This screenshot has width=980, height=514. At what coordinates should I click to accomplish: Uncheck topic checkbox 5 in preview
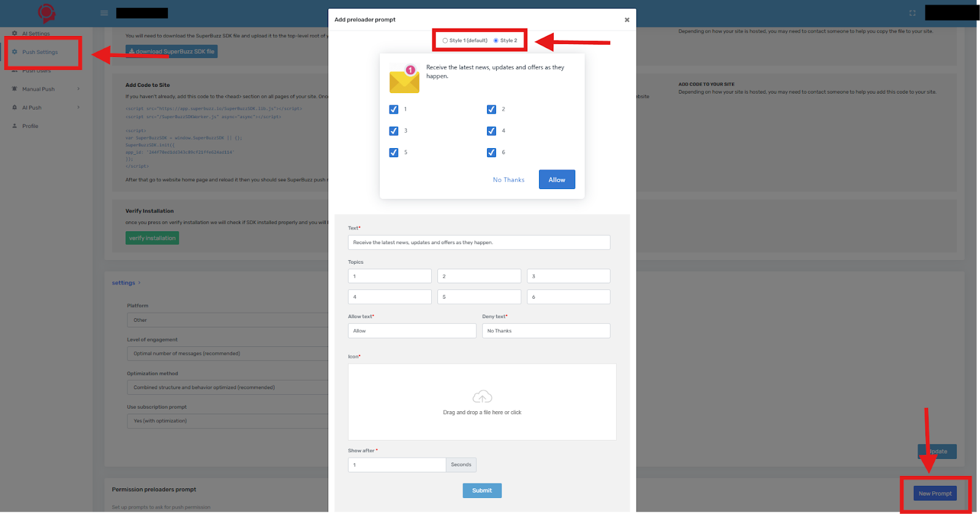point(394,152)
